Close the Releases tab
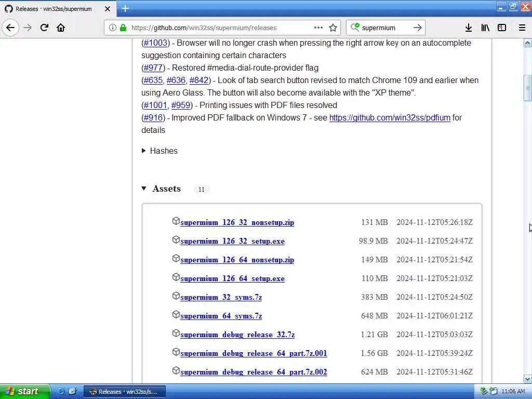This screenshot has width=532, height=399. click(x=108, y=9)
